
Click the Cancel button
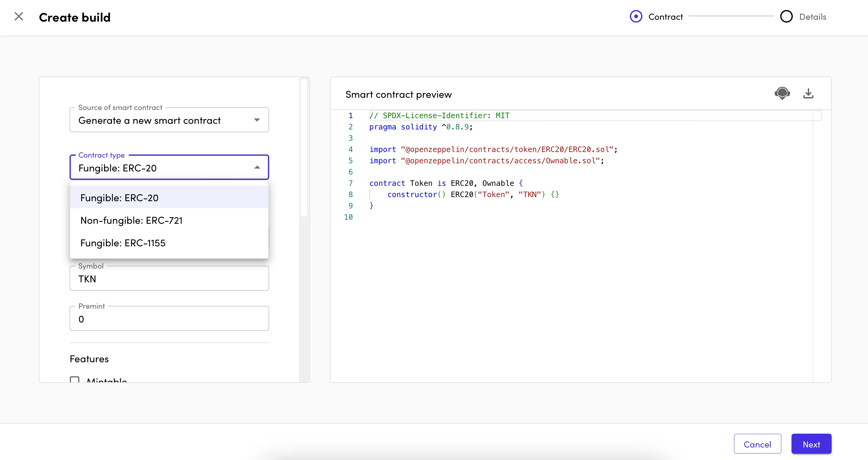[x=757, y=444]
